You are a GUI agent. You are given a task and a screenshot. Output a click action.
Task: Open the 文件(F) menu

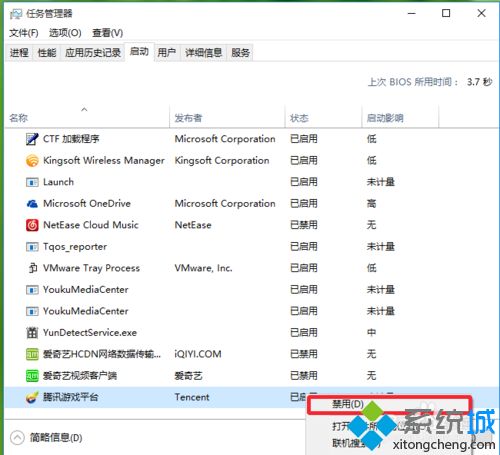[24, 33]
